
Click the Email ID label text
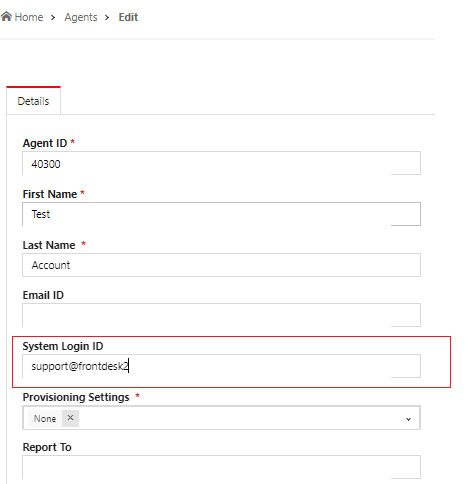(43, 295)
